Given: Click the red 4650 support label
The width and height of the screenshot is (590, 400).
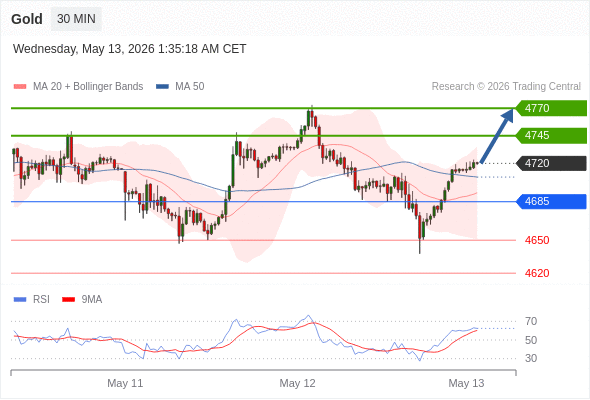Looking at the screenshot, I should (x=537, y=240).
